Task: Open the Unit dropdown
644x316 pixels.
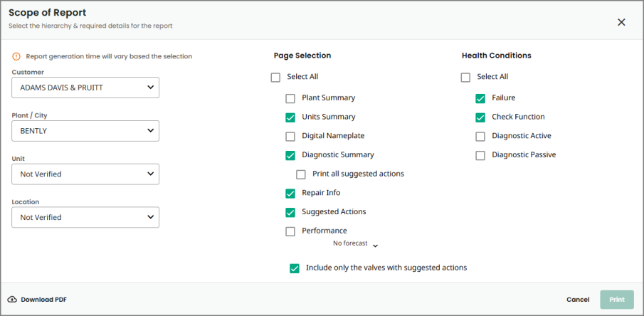Action: click(x=85, y=174)
